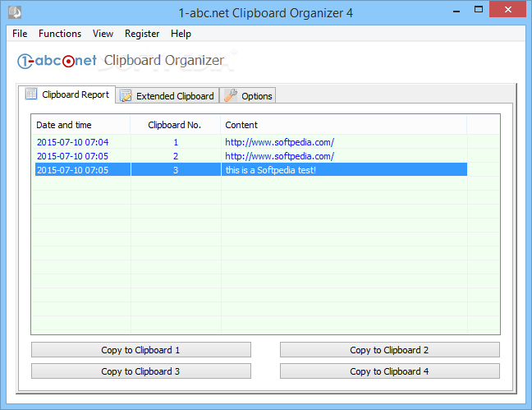This screenshot has width=532, height=410.
Task: Click the Clipboard Report tab icon
Action: click(x=31, y=94)
